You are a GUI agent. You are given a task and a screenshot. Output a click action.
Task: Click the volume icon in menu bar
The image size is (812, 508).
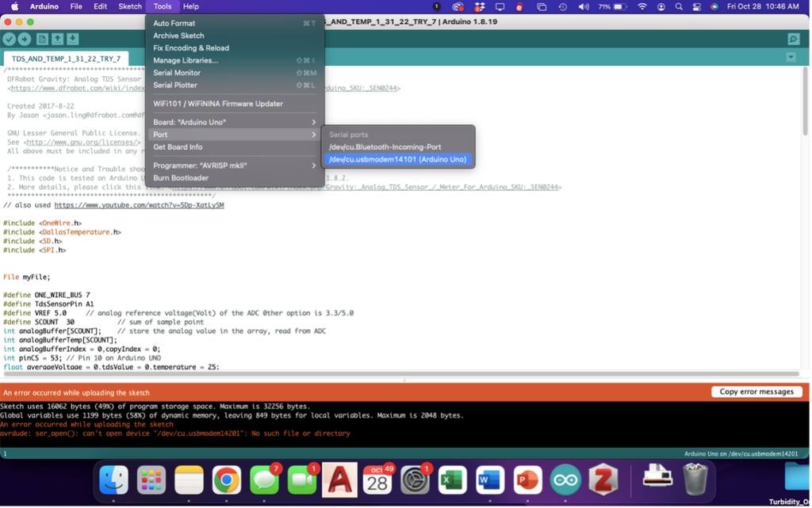[584, 6]
